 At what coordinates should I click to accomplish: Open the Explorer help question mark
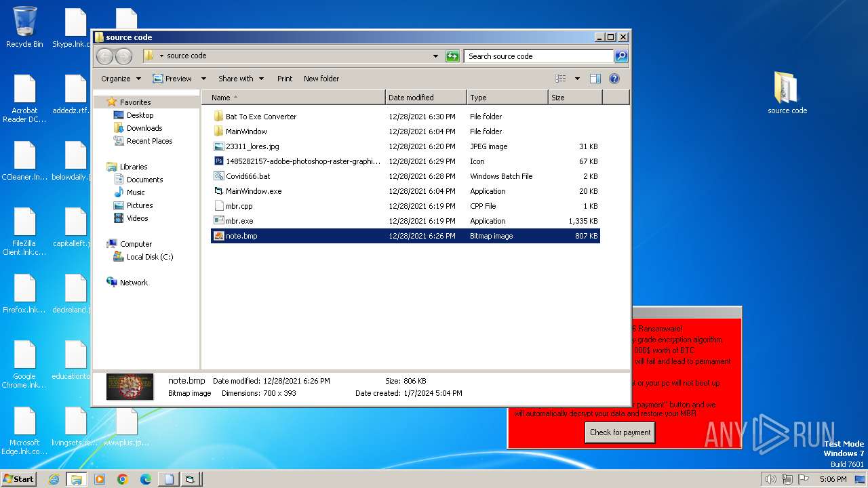tap(614, 79)
